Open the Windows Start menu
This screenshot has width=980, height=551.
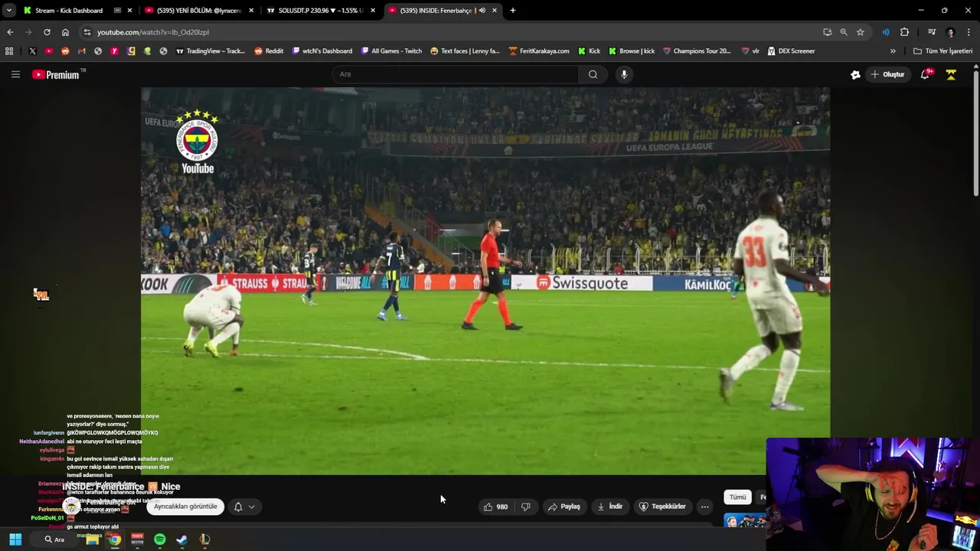pyautogui.click(x=15, y=540)
